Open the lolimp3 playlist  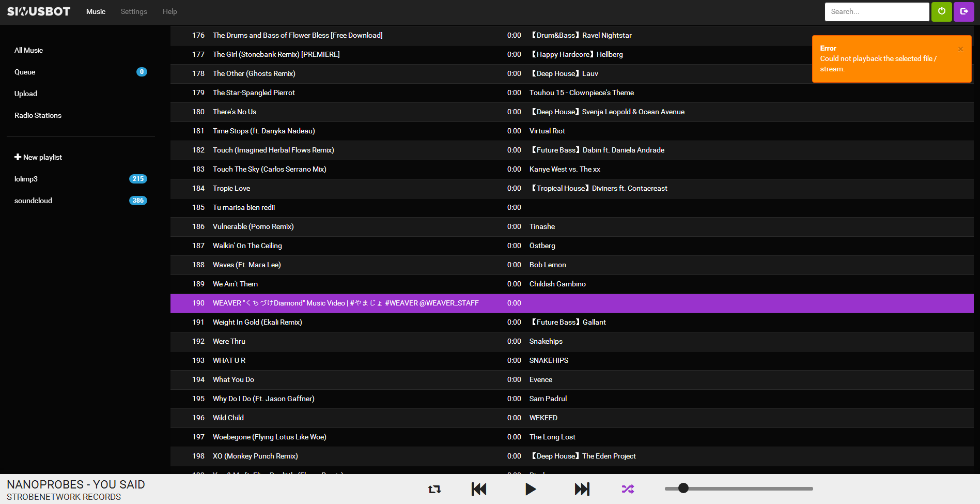click(26, 179)
